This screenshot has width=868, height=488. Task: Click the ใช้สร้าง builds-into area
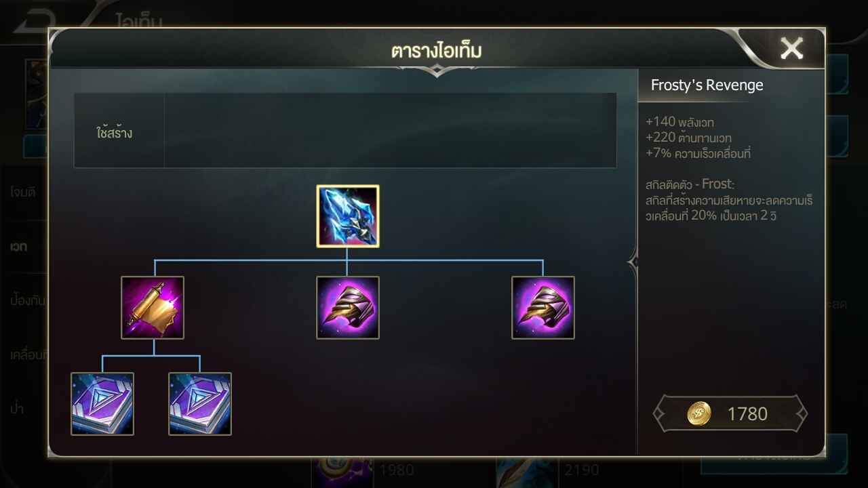345,130
